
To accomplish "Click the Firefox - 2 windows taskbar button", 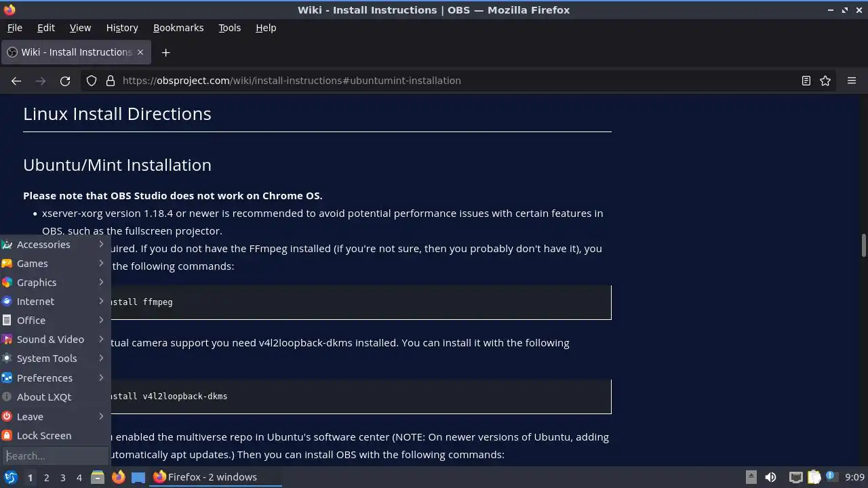I will [x=216, y=477].
